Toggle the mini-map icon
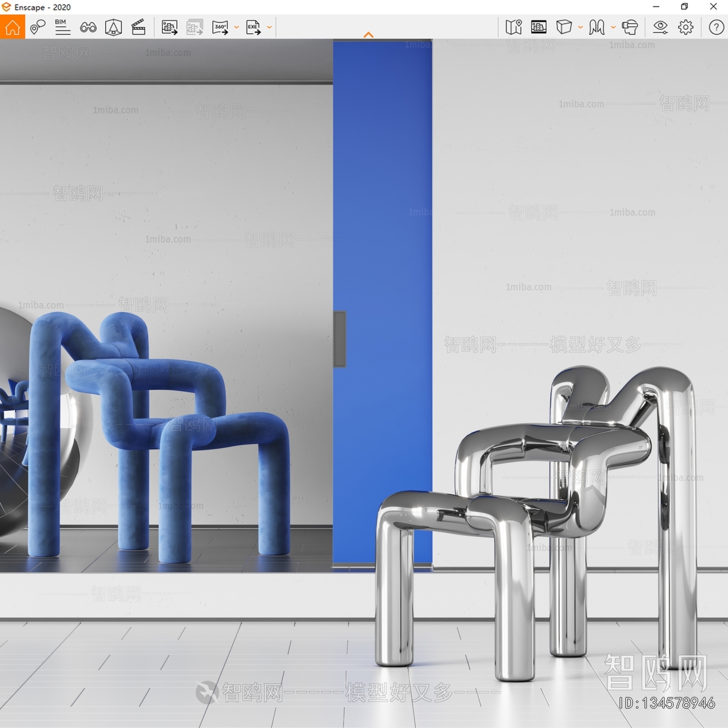The image size is (728, 728). click(x=514, y=27)
